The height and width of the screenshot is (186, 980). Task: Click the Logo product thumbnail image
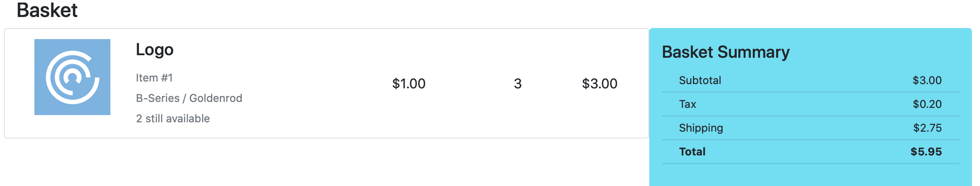click(x=72, y=77)
